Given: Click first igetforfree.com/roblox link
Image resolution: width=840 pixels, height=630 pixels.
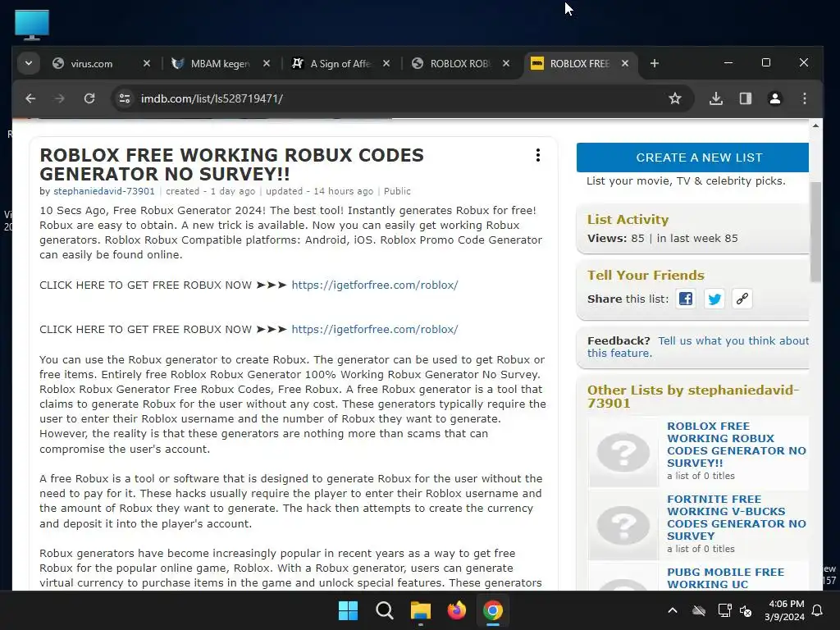Looking at the screenshot, I should [374, 285].
